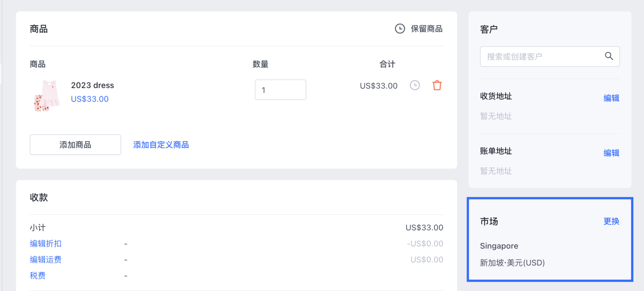The height and width of the screenshot is (291, 644).
Task: Open the 编辑运费 shipping fee editor
Action: pyautogui.click(x=46, y=260)
